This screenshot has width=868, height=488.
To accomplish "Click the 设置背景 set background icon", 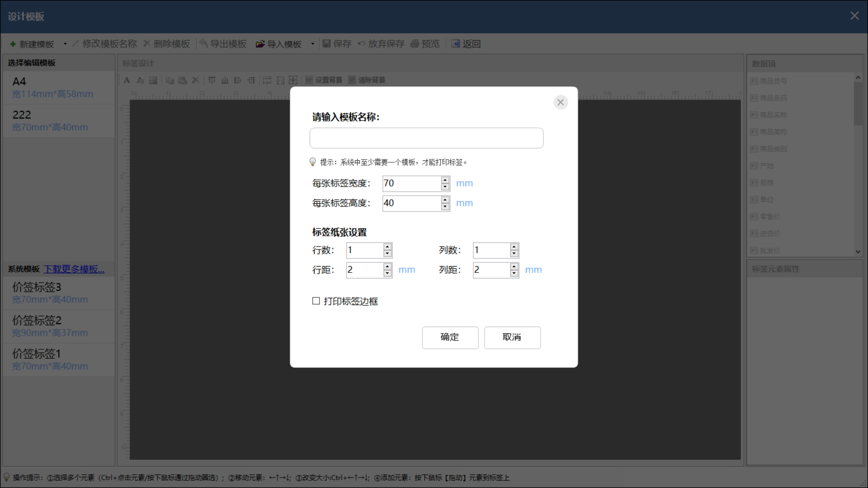I will click(x=309, y=80).
